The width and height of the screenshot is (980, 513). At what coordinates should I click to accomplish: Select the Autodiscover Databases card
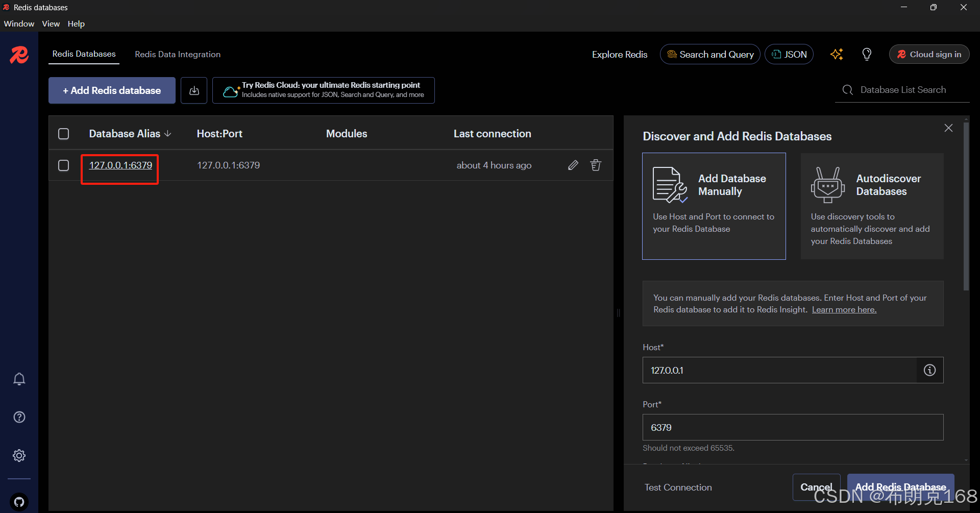click(x=872, y=206)
